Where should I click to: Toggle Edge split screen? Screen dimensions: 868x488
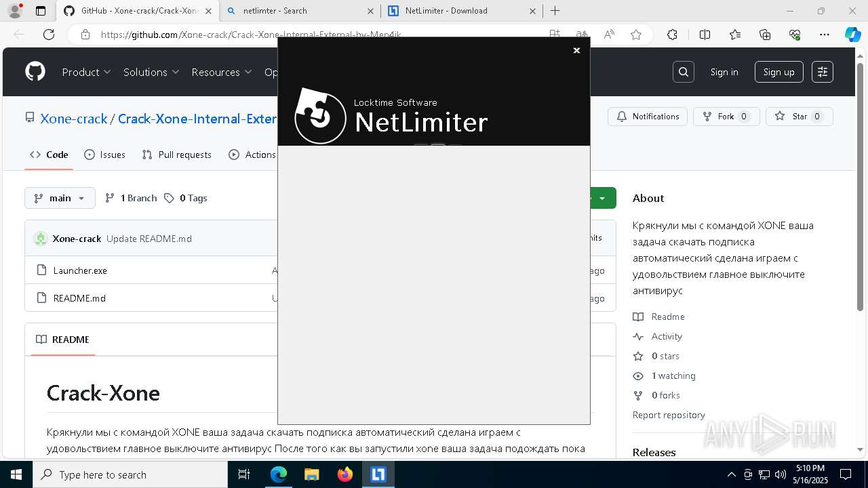point(705,35)
